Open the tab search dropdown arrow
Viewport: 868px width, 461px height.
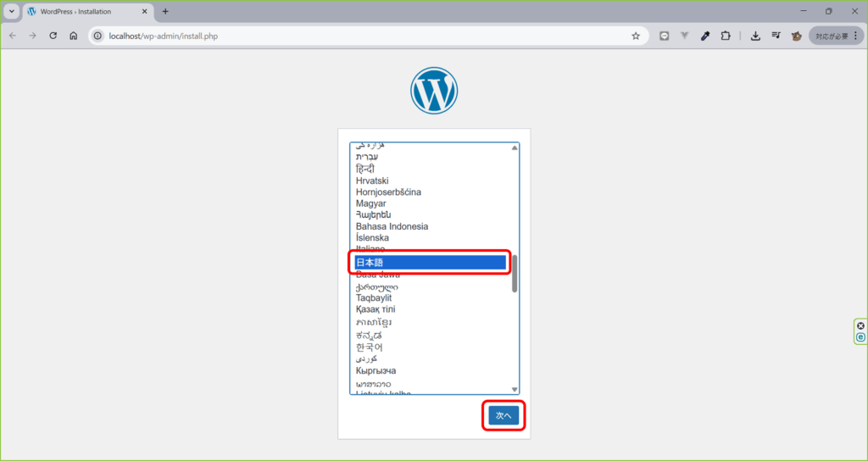pyautogui.click(x=12, y=11)
